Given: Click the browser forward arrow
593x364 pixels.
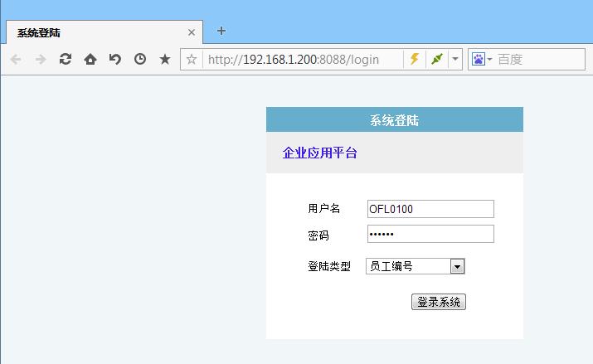Looking at the screenshot, I should [41, 60].
